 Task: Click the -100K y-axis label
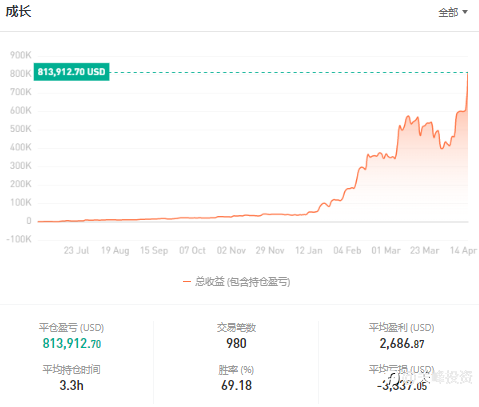(19, 239)
